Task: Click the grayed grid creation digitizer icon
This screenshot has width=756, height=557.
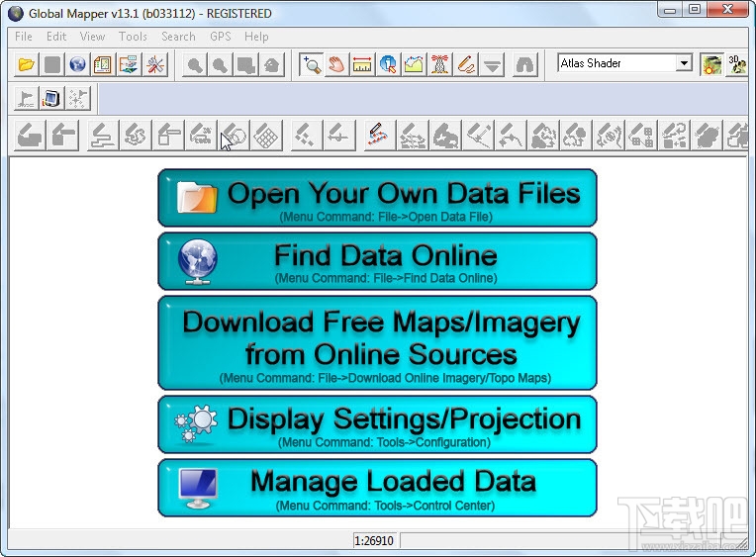Action: pos(266,135)
